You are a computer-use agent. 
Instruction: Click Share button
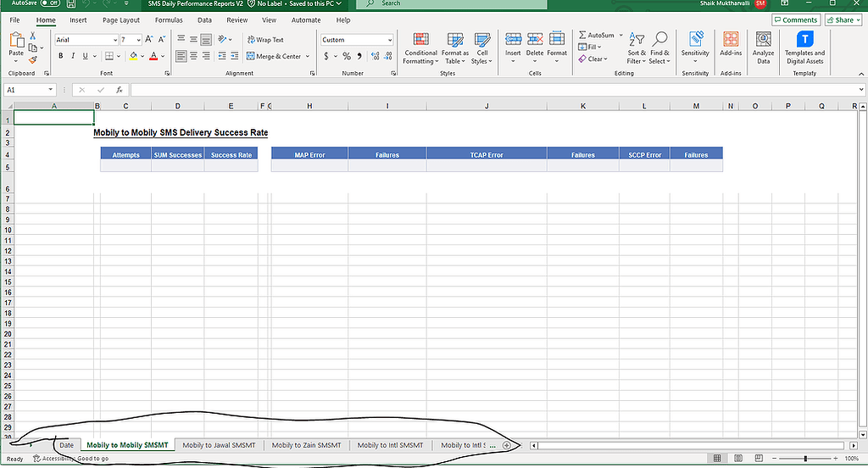click(843, 20)
